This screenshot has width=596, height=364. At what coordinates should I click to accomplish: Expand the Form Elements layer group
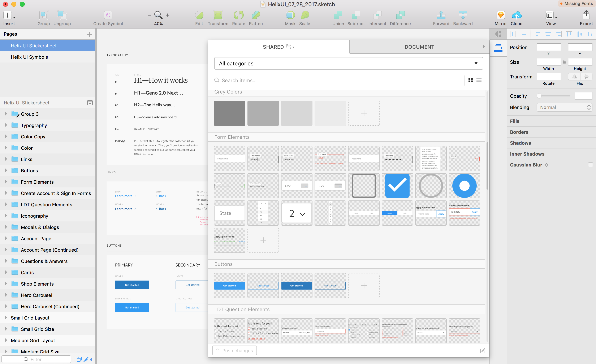6,182
